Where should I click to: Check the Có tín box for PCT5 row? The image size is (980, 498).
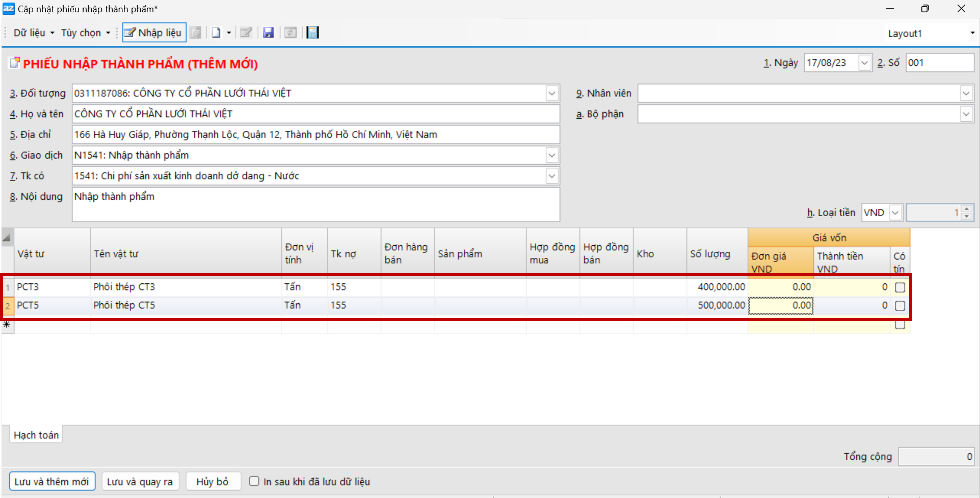tap(900, 306)
